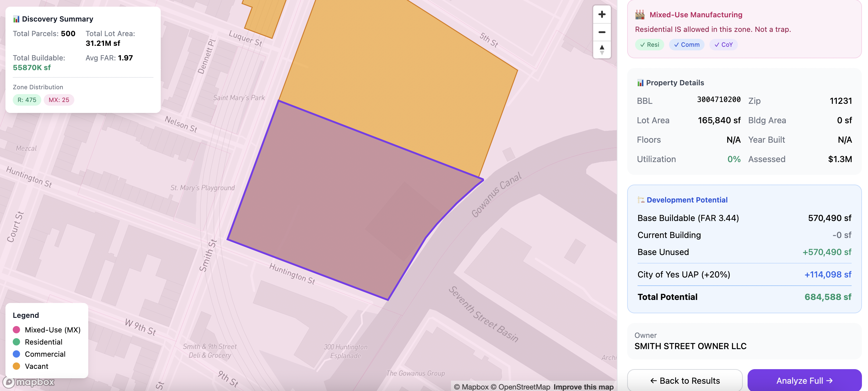Click the orange Vacant dot in the Legend
The height and width of the screenshot is (391, 868).
(16, 366)
